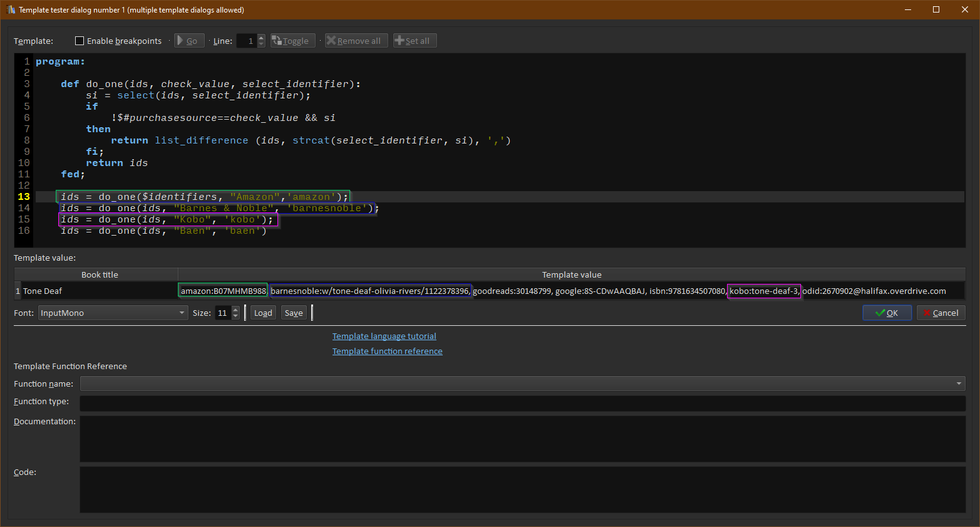Click the Load button

pyautogui.click(x=263, y=313)
